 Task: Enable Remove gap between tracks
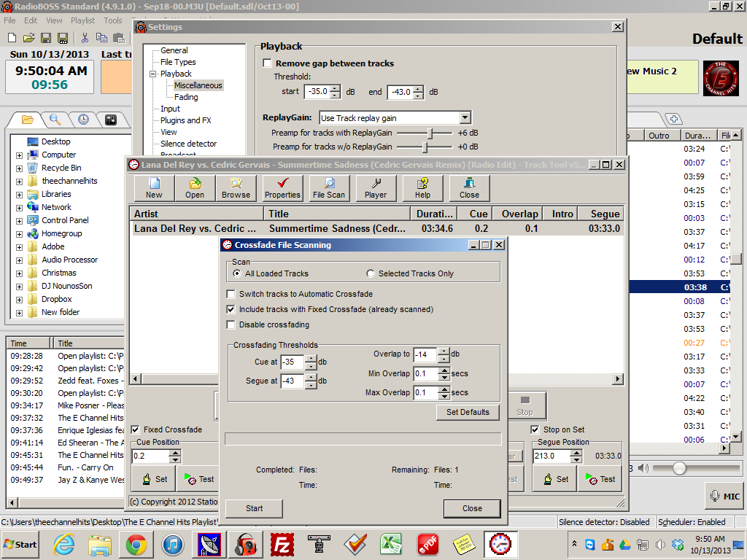268,63
